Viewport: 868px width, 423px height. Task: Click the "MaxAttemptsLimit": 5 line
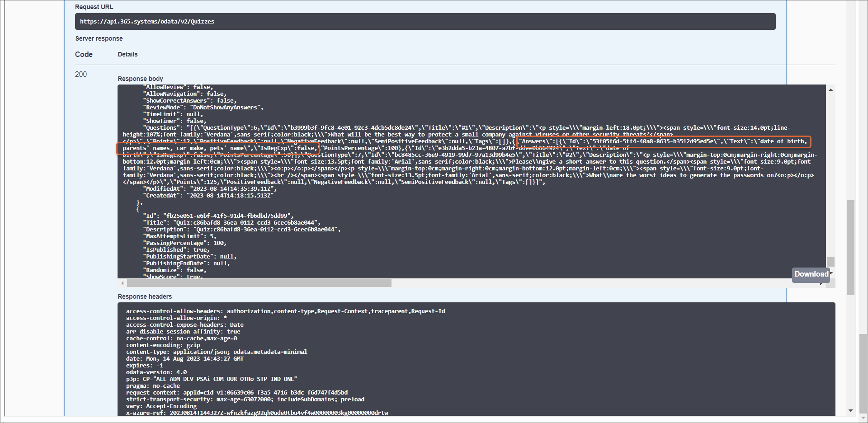coord(180,236)
